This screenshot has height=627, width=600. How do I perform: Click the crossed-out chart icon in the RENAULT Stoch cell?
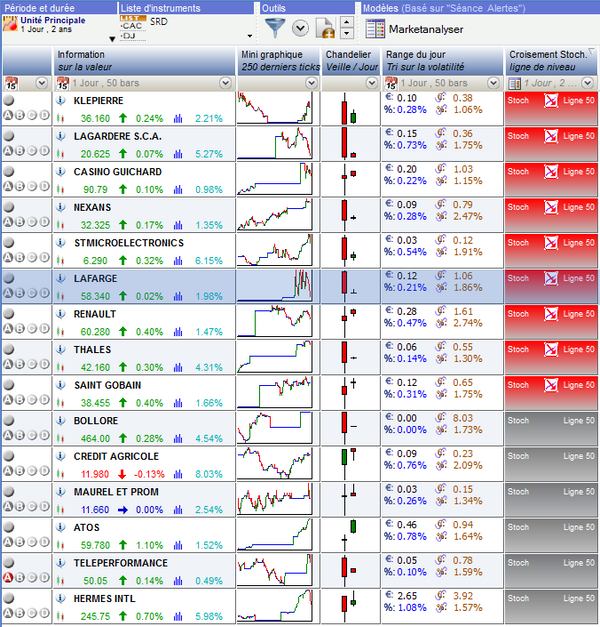(x=551, y=314)
